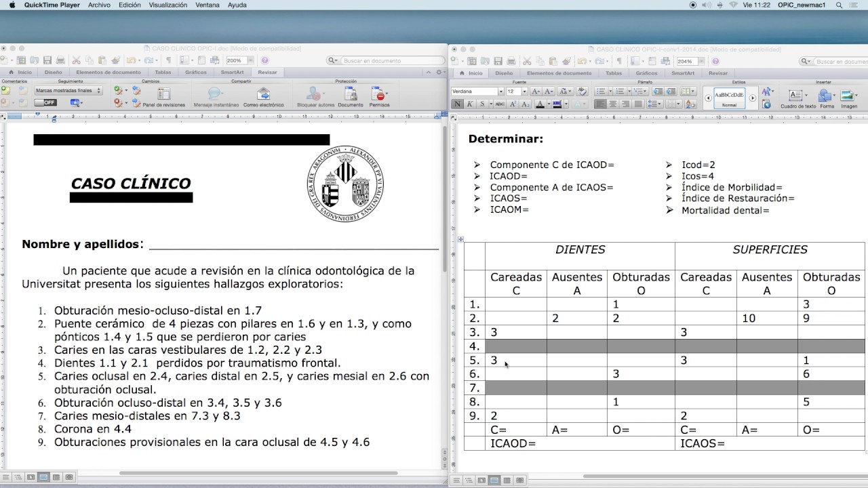Click highlight color ABC swatch
This screenshot has height=488, width=868.
point(557,104)
